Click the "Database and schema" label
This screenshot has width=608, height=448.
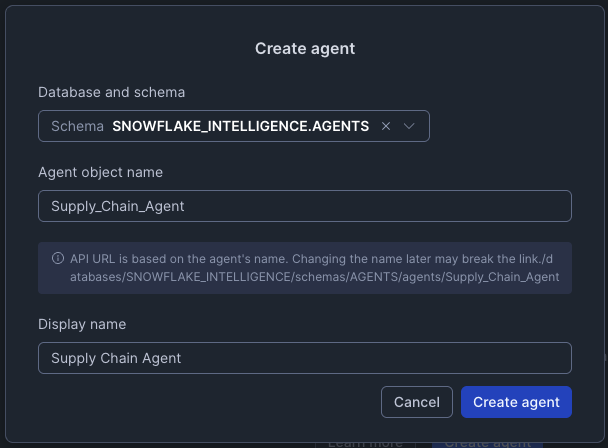[x=111, y=92]
